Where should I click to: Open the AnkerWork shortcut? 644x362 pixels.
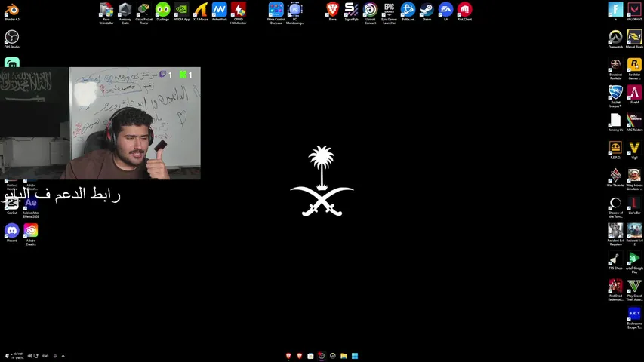pos(219,11)
